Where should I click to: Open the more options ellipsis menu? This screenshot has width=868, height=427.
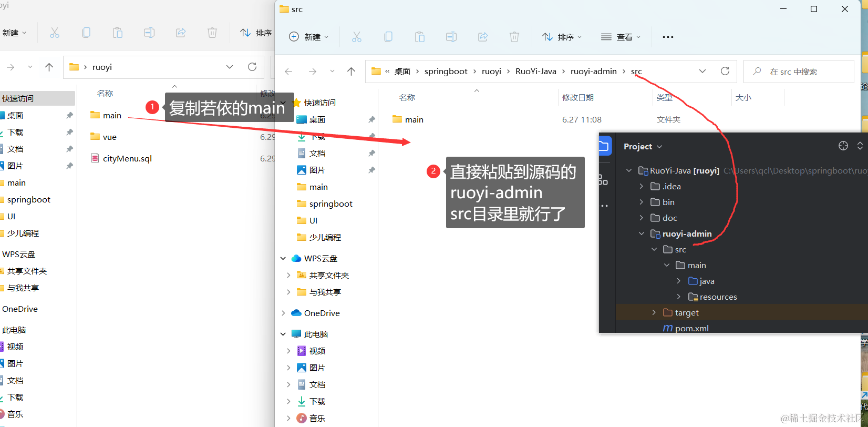point(668,37)
